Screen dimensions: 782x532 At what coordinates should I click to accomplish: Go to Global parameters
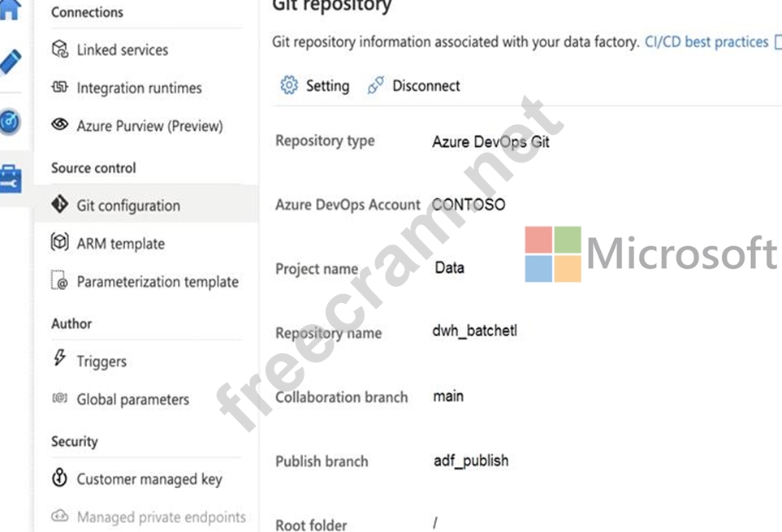(132, 400)
